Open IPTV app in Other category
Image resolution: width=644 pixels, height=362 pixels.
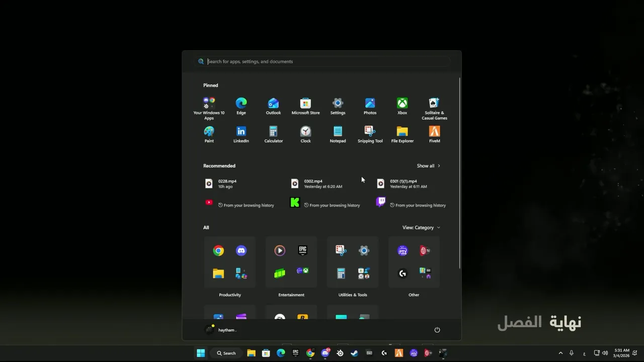tap(403, 250)
